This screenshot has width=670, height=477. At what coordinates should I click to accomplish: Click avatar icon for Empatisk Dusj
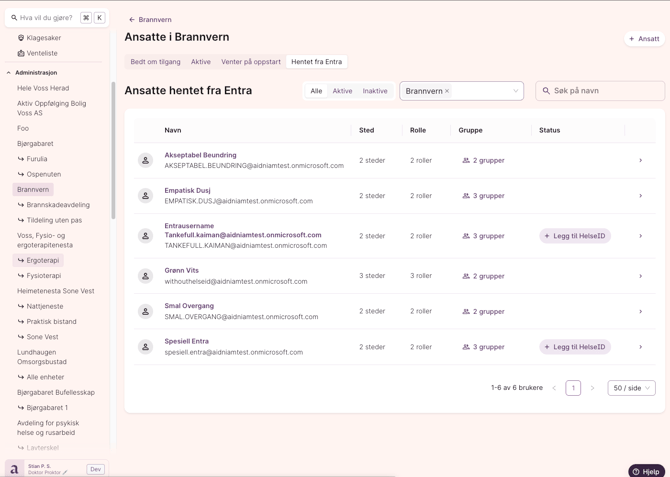click(x=145, y=196)
